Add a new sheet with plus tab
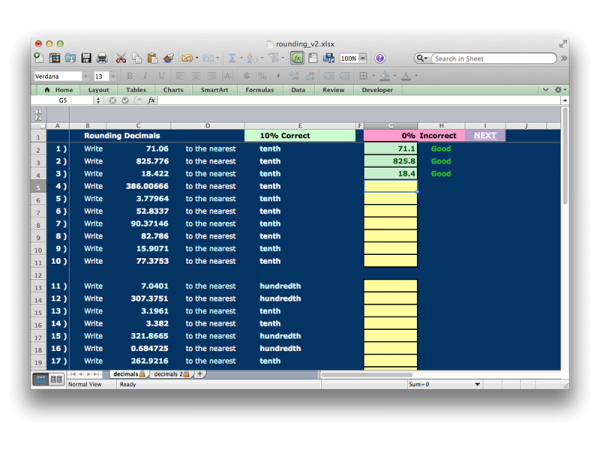Viewport: 600px width, 450px height. pos(200,374)
